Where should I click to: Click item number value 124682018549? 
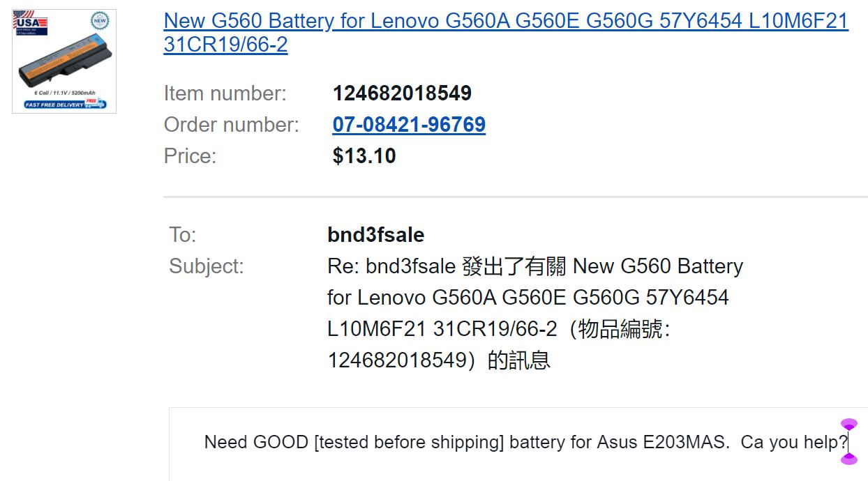click(x=402, y=93)
